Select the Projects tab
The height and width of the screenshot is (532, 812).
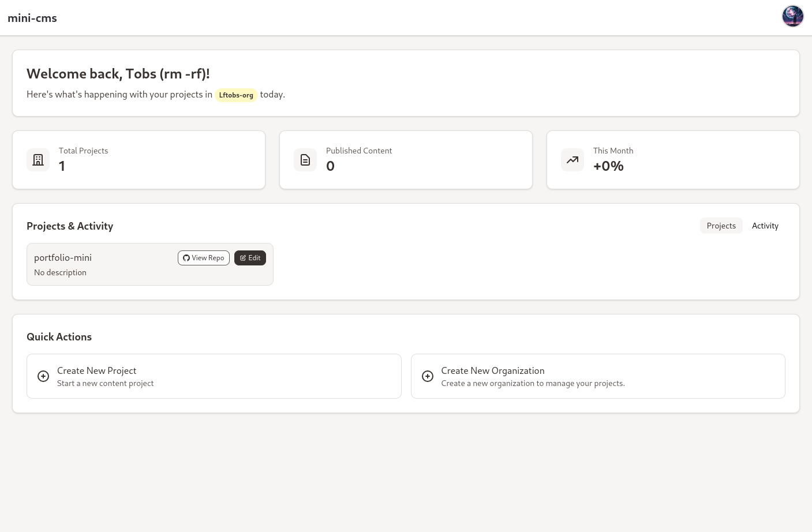point(721,226)
